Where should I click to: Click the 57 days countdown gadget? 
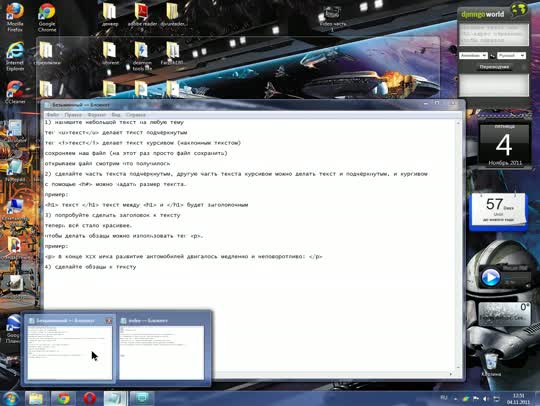coord(499,210)
